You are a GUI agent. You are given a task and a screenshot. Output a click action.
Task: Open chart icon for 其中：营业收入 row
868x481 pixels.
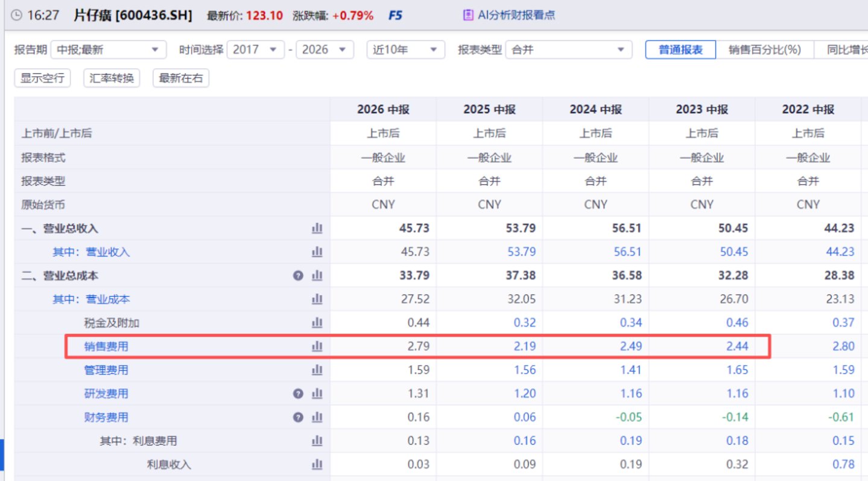coord(317,252)
